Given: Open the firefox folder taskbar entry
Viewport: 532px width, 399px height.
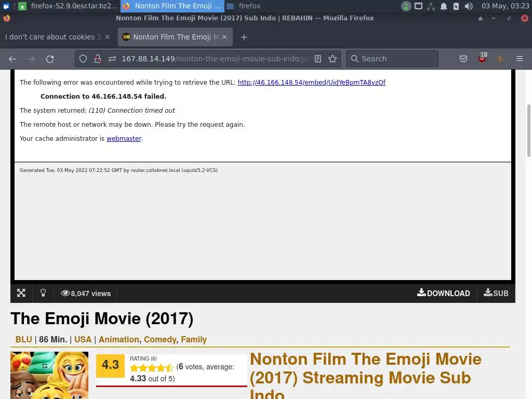Looking at the screenshot, I should coord(244,6).
